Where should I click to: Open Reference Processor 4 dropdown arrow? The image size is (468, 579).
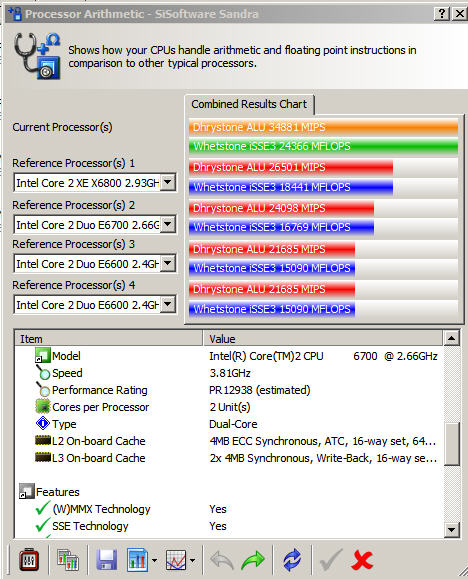coord(168,304)
